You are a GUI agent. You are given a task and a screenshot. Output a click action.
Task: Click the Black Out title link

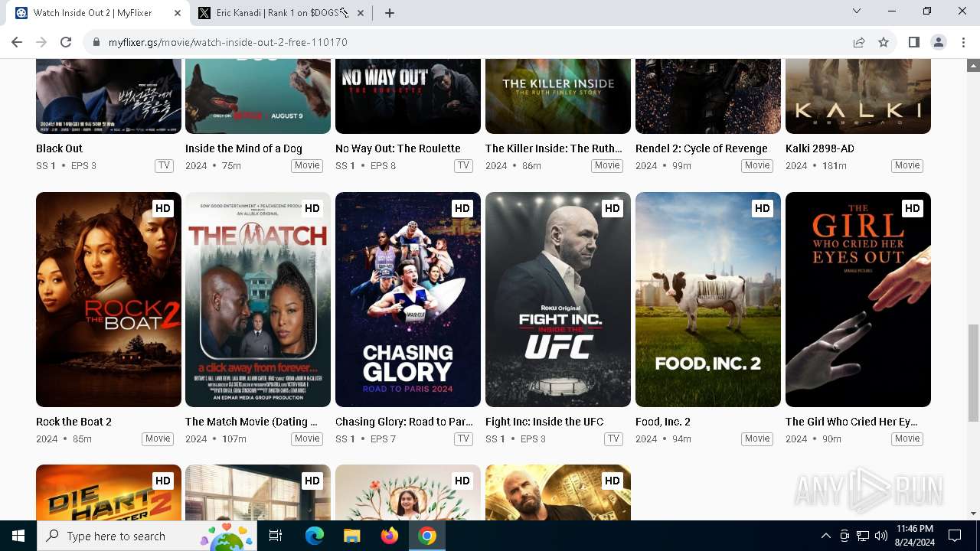pyautogui.click(x=59, y=148)
